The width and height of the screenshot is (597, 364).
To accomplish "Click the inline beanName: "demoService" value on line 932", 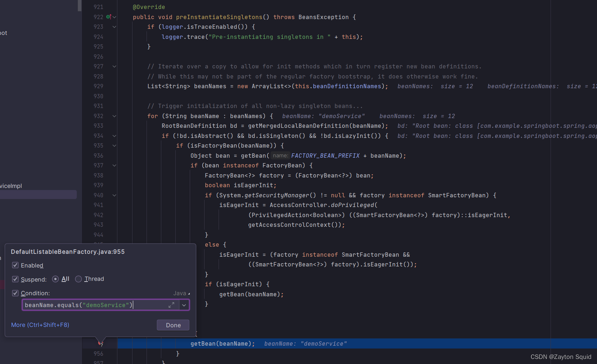I will pos(323,116).
